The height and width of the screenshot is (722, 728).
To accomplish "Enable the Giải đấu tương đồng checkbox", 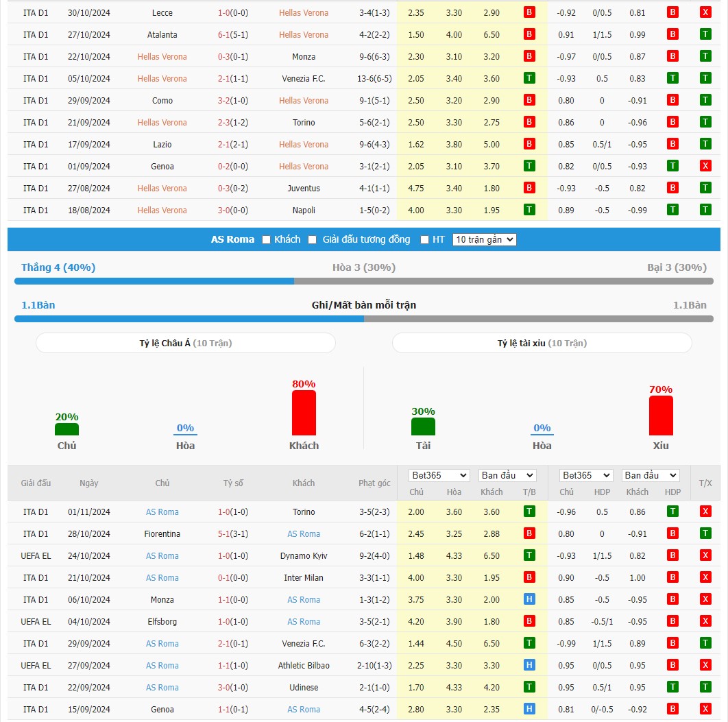I will click(x=313, y=239).
